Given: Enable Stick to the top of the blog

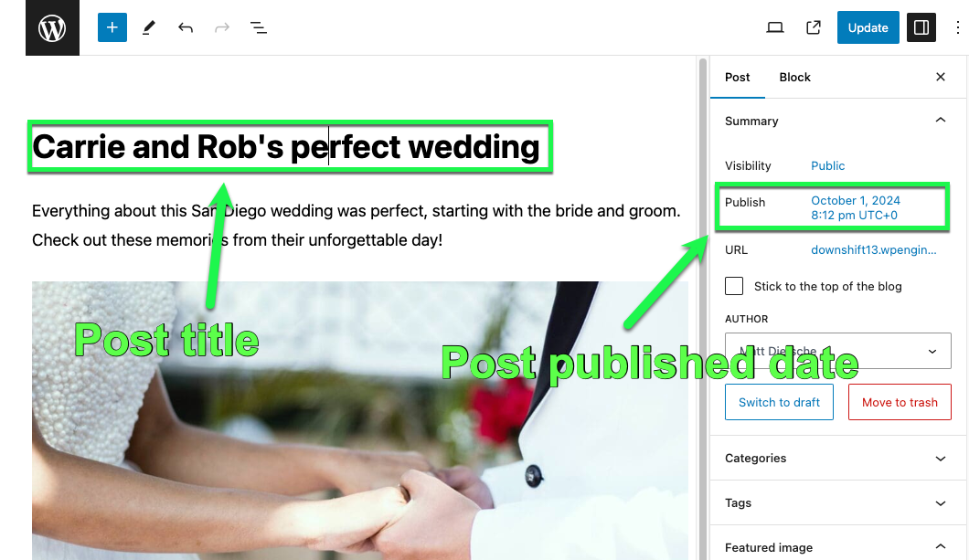Looking at the screenshot, I should point(734,286).
